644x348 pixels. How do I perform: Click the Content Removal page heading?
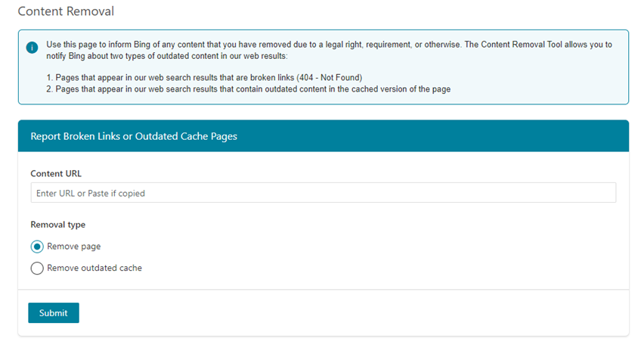[x=66, y=11]
